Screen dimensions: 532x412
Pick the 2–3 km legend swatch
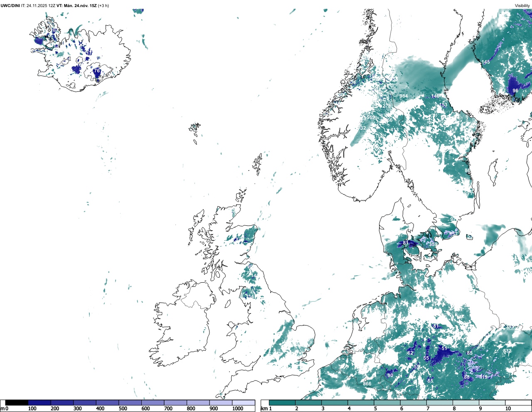308,402
